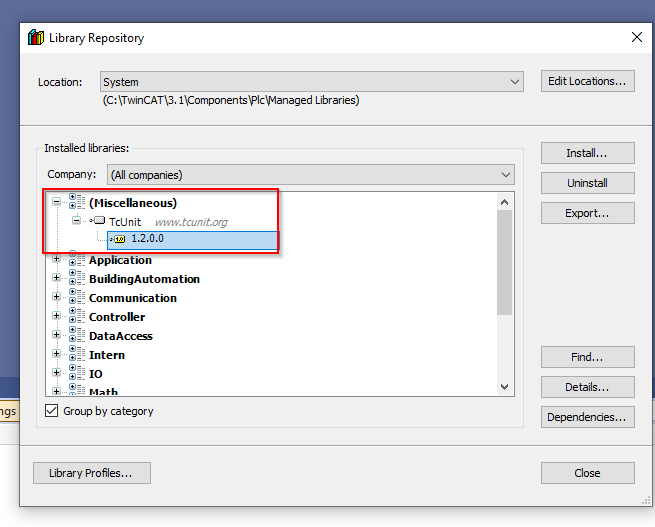
Task: Click the 1.2.0.0 version icon
Action: coord(118,239)
